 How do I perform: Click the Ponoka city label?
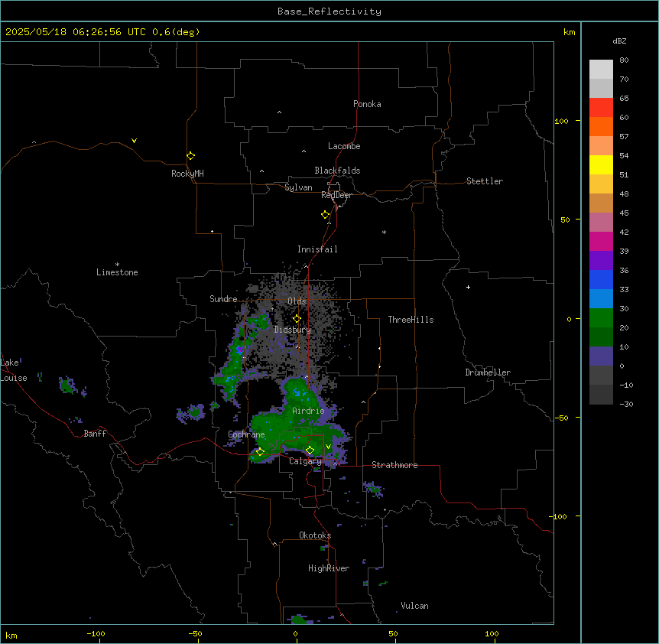[x=367, y=104]
